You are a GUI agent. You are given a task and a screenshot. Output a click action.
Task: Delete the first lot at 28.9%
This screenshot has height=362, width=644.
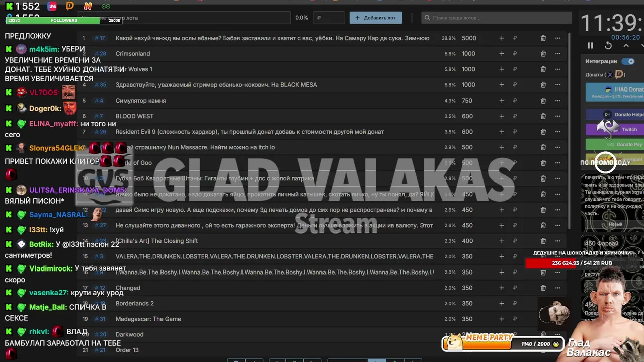tap(543, 38)
